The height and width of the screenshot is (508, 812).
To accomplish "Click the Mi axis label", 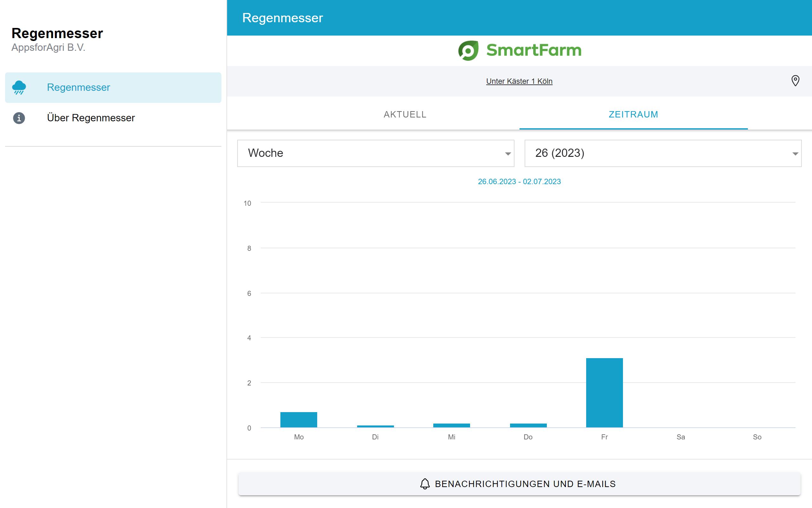I will 452,437.
